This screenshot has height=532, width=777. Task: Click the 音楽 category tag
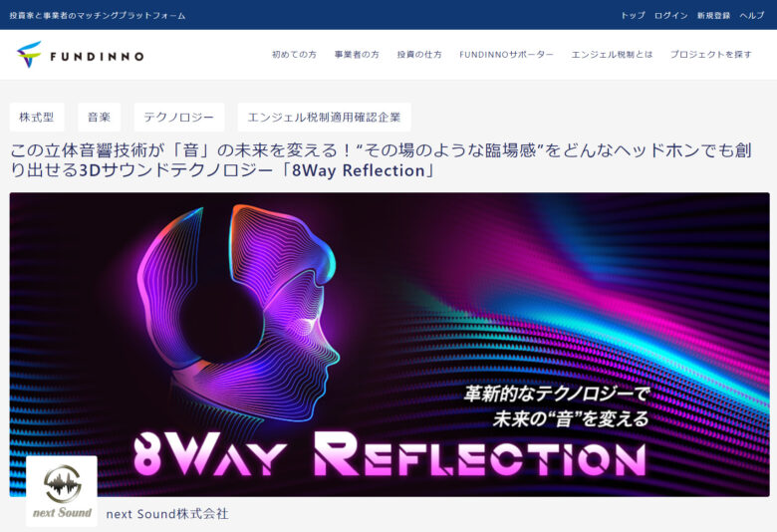(x=99, y=117)
